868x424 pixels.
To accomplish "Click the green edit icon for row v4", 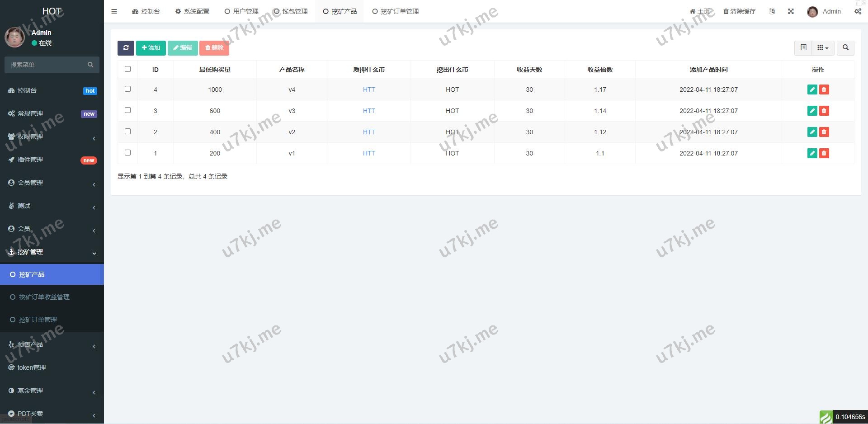I will click(x=812, y=90).
